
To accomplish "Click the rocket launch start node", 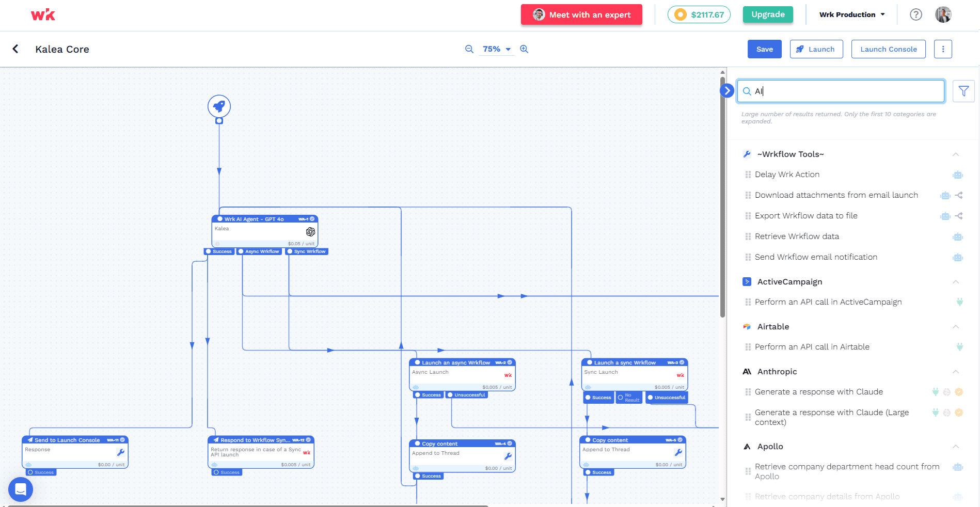I will 219,106.
